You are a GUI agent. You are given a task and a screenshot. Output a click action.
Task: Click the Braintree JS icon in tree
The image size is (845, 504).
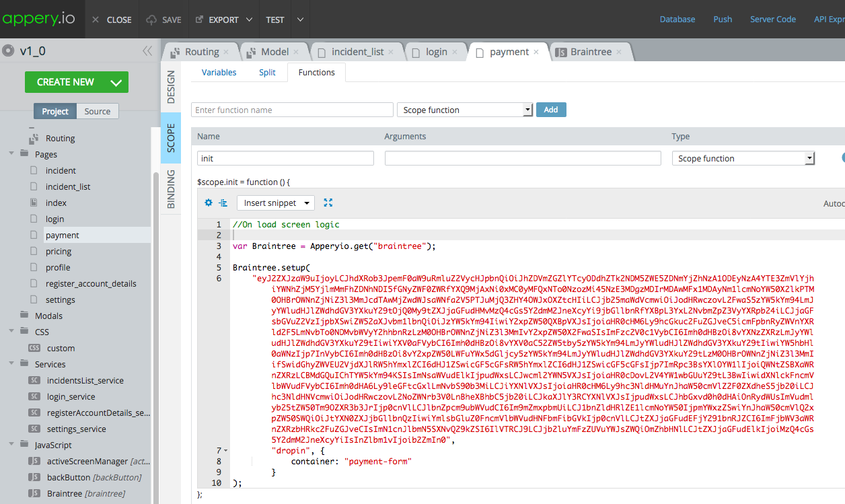point(34,493)
